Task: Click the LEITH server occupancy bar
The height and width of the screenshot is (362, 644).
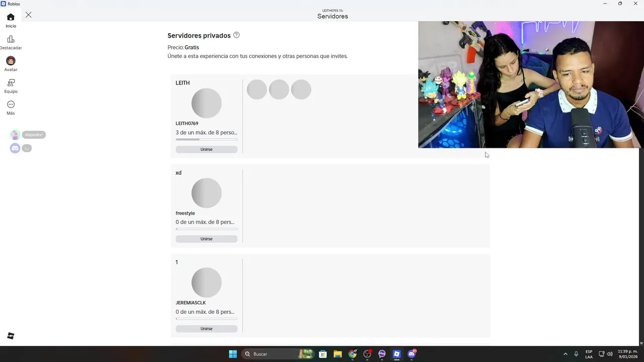Action: (x=206, y=139)
